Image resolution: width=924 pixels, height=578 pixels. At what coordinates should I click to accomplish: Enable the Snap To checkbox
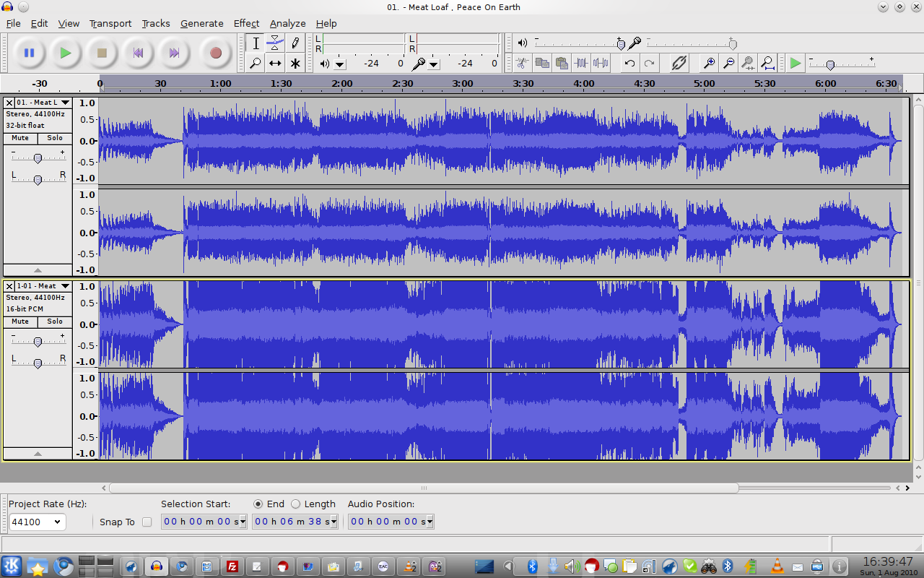coord(147,522)
